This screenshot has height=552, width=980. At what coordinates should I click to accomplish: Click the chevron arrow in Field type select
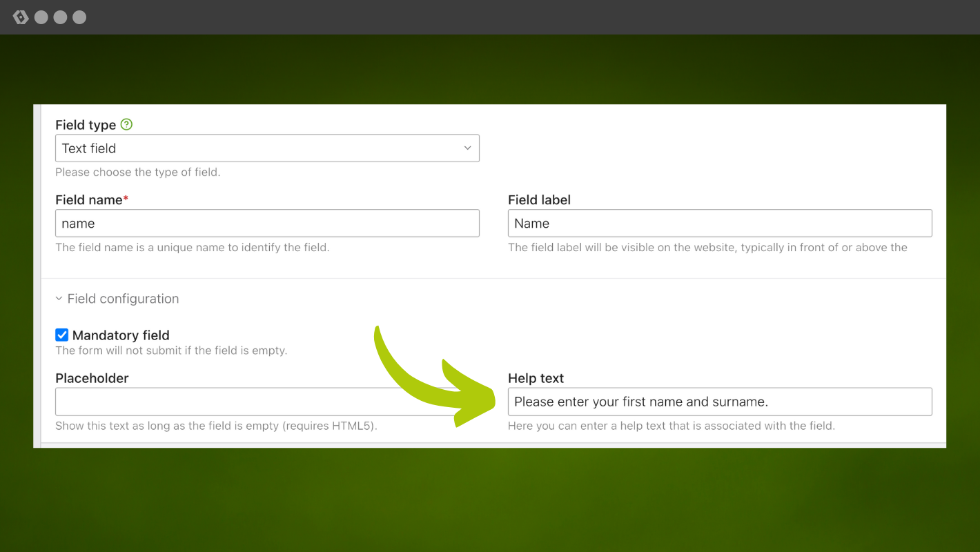pos(467,148)
